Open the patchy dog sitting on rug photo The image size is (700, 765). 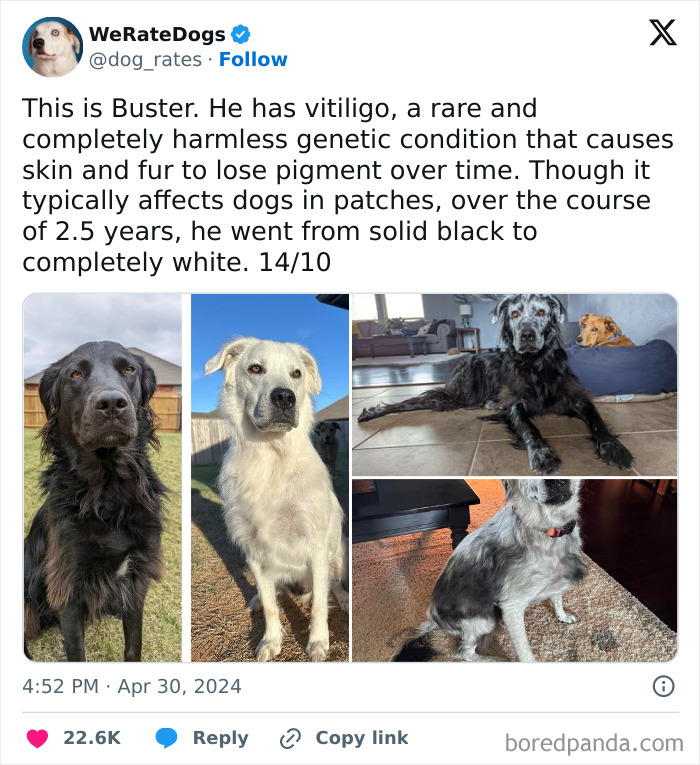tap(515, 570)
